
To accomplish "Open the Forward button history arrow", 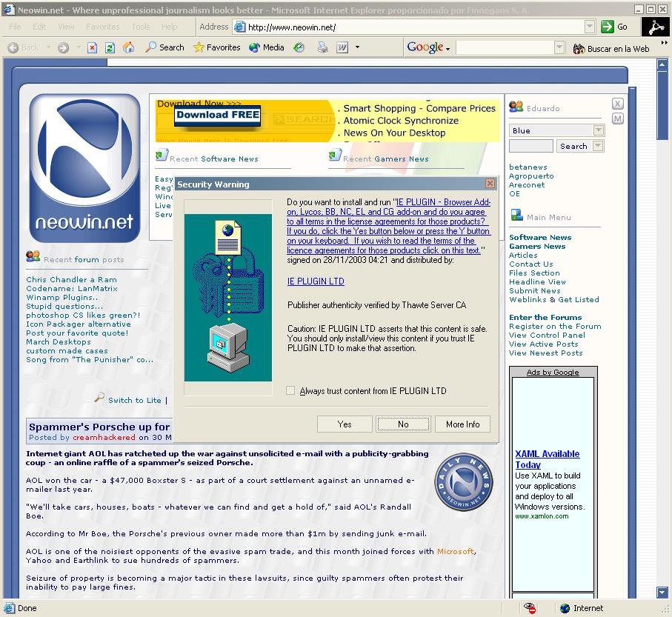I will 79,47.
